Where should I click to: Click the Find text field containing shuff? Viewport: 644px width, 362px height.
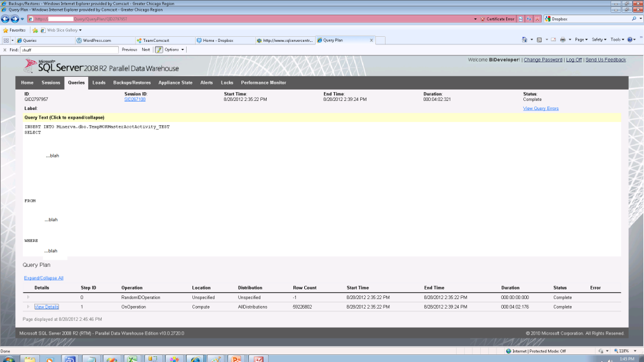coord(69,50)
